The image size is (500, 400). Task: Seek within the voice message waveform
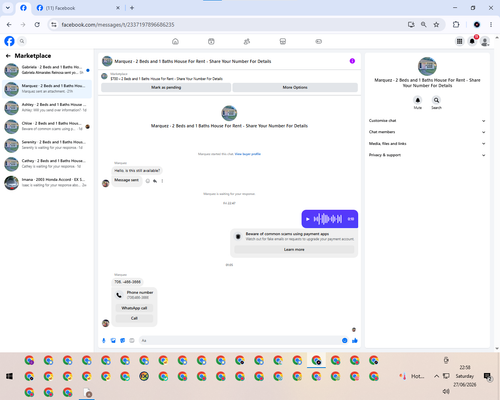pyautogui.click(x=328, y=219)
